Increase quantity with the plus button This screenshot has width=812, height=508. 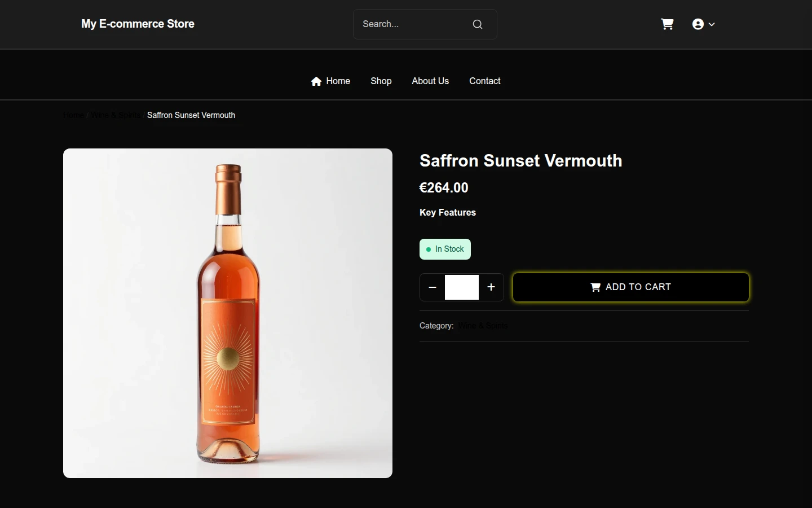(491, 287)
